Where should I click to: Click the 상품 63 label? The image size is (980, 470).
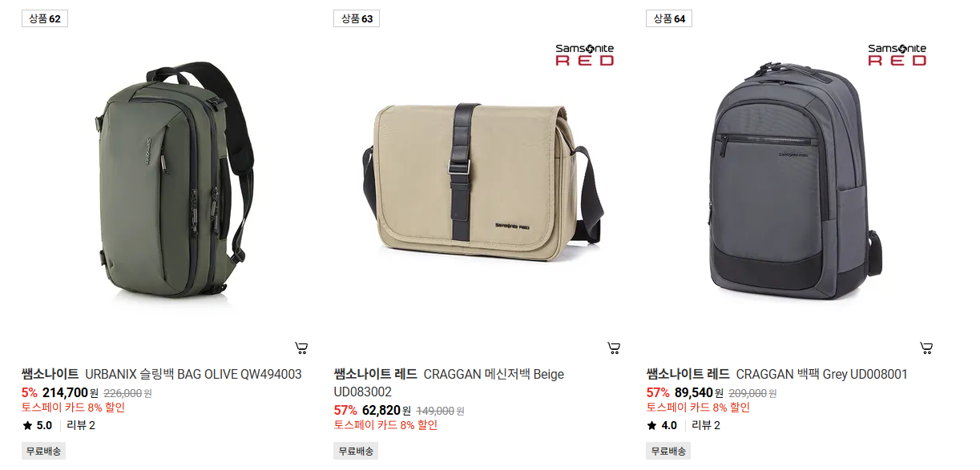[x=357, y=18]
